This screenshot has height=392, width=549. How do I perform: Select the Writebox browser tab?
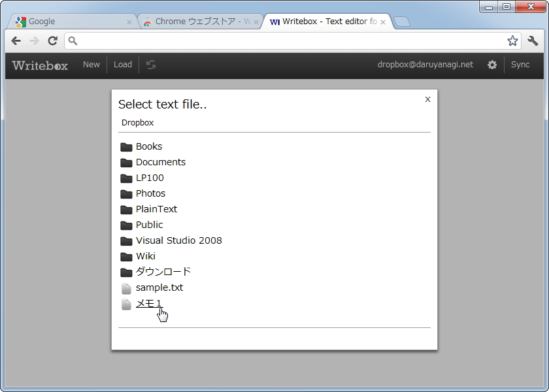coord(327,22)
